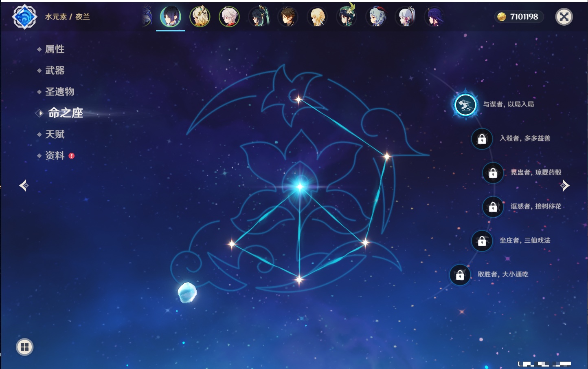This screenshot has width=588, height=369.
Task: Open the 属性 attributes menu
Action: click(55, 49)
